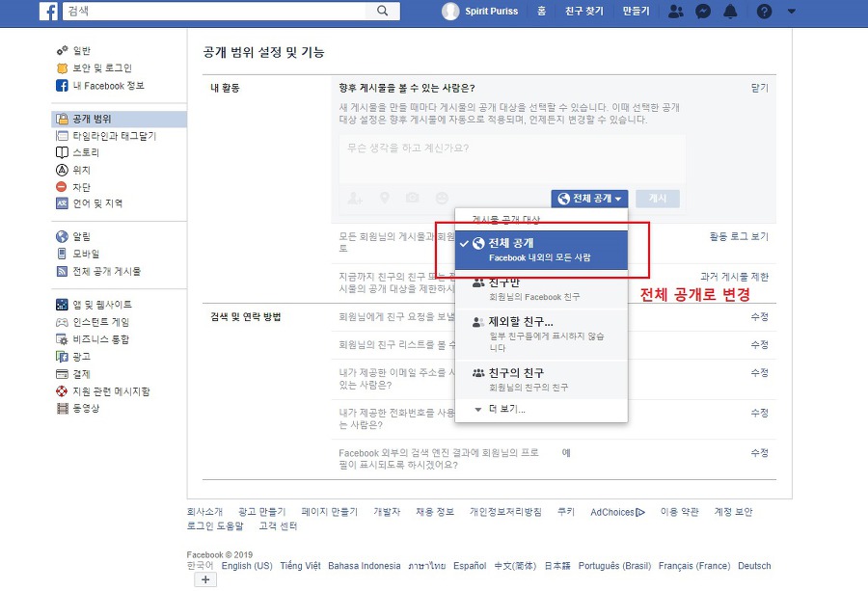
Task: Open AdChoices footer link
Action: 617,512
